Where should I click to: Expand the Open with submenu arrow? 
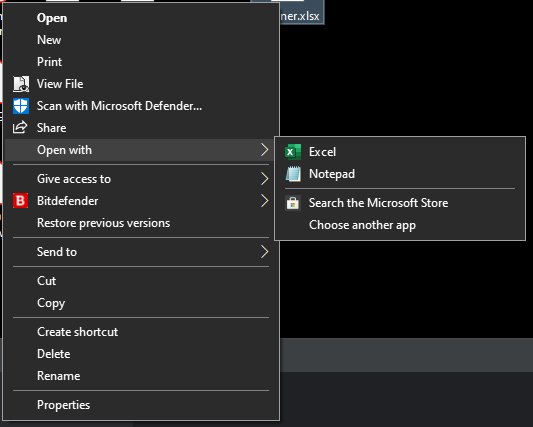tap(264, 150)
